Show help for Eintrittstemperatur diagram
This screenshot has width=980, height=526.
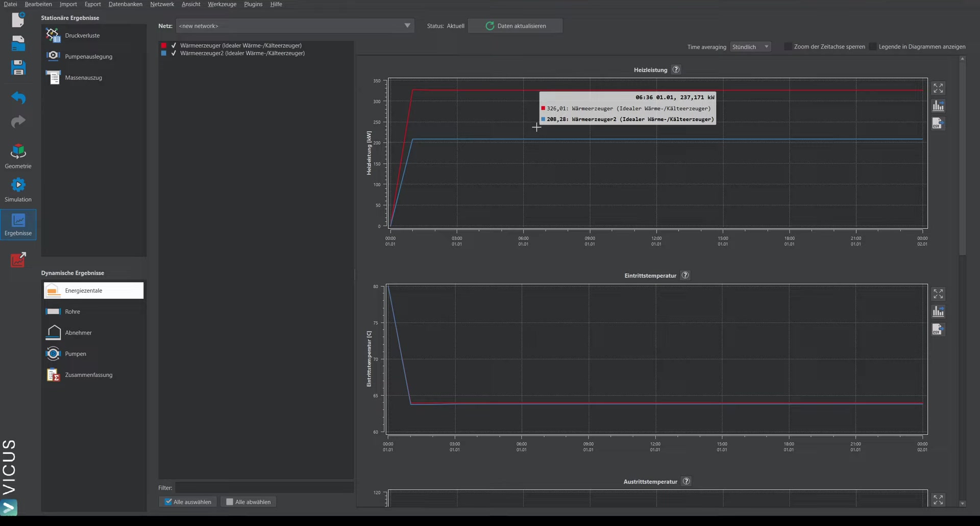(685, 275)
